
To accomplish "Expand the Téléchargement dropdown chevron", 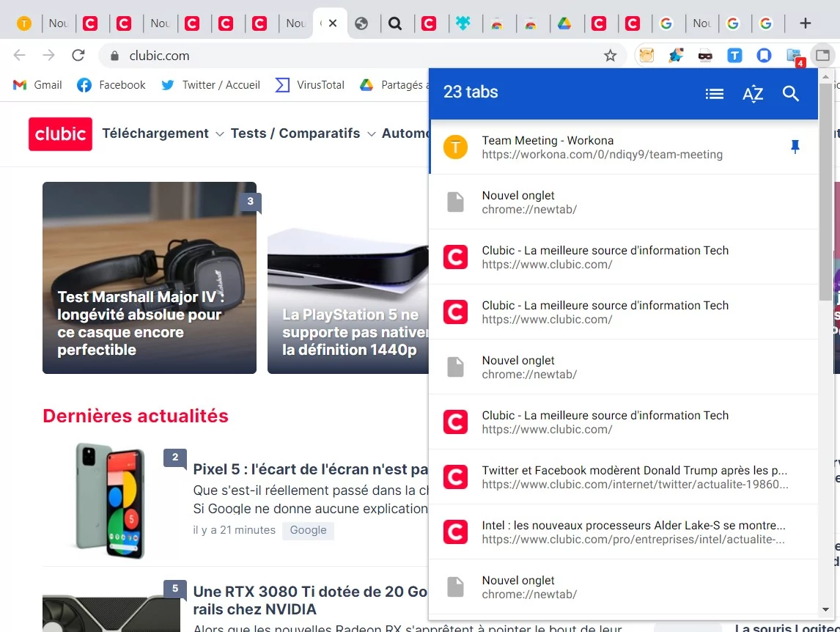I will 220,134.
